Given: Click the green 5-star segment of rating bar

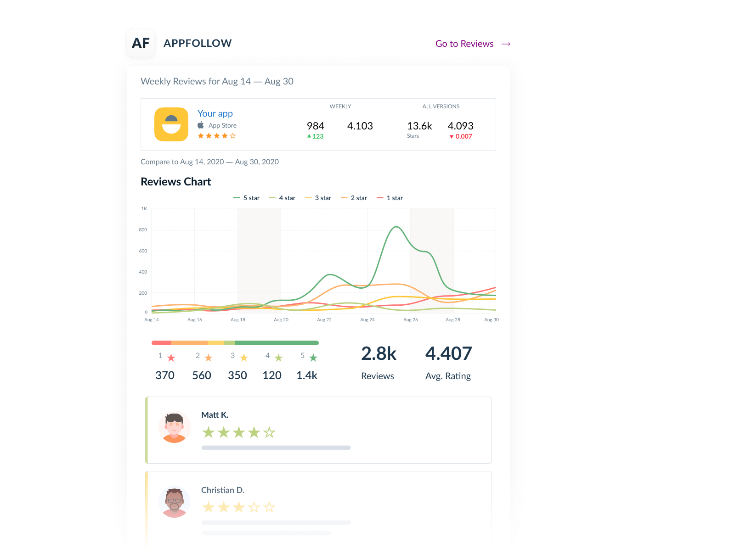Looking at the screenshot, I should click(x=277, y=343).
